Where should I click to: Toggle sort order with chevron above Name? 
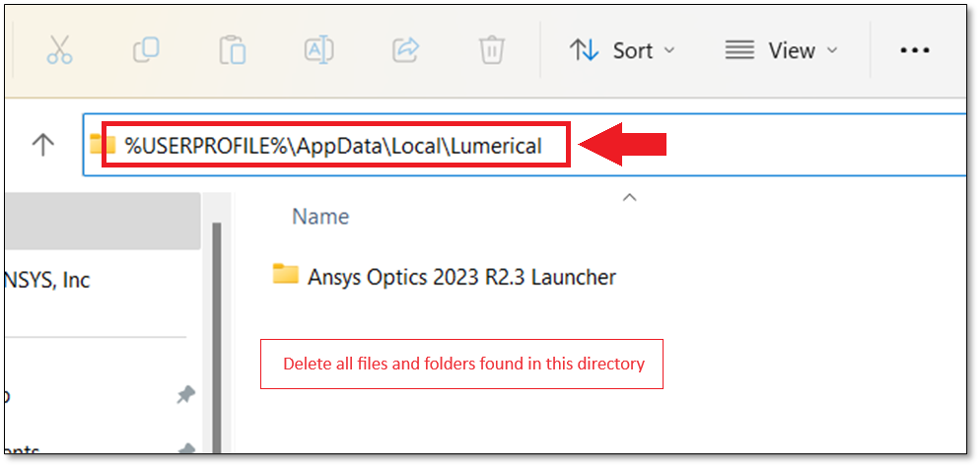pos(630,197)
